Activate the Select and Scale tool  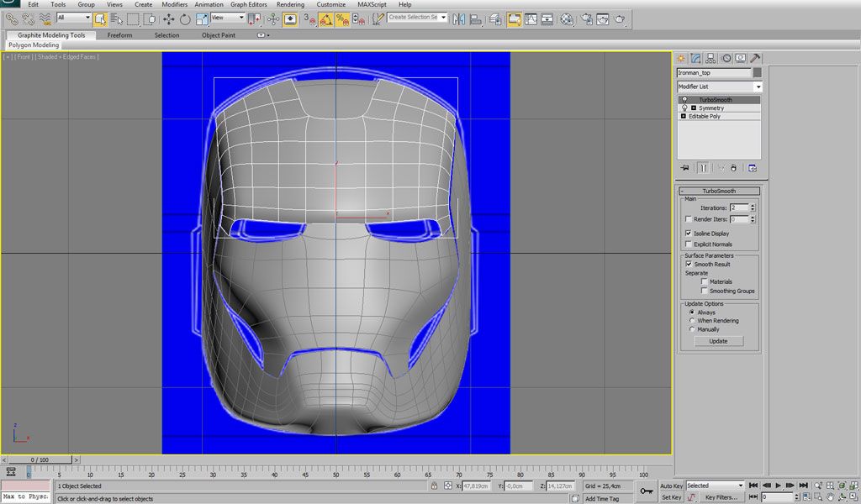pos(202,19)
